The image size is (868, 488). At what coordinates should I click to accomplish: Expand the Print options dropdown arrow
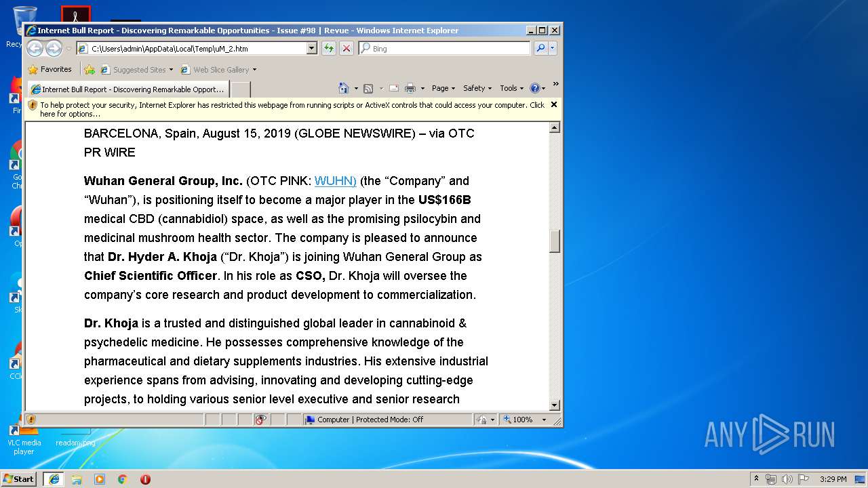coord(422,88)
